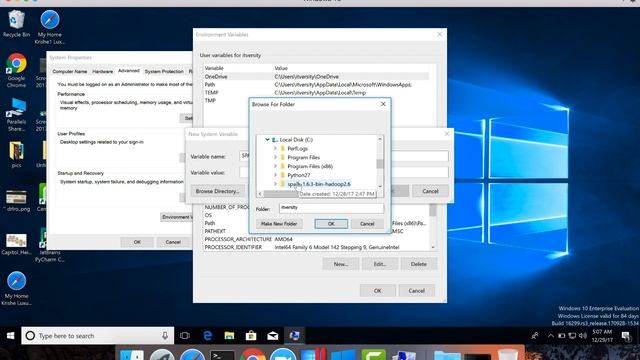Expand the Program Files folder arrow
Viewport: 640px width, 360px height.
click(x=276, y=158)
